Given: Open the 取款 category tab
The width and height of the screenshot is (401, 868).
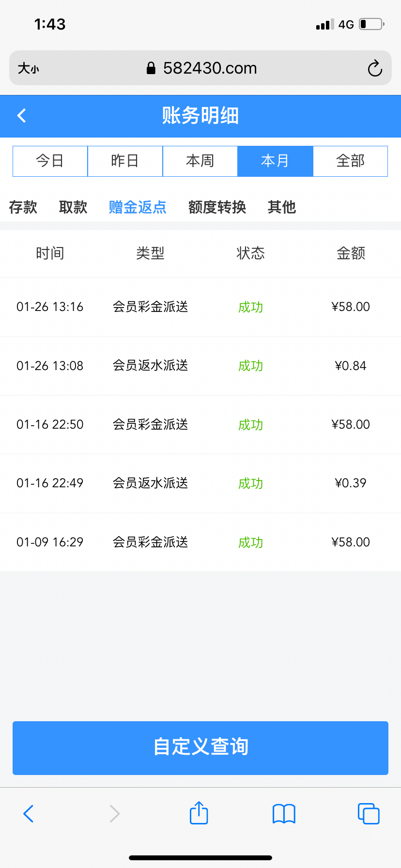Looking at the screenshot, I should [73, 207].
